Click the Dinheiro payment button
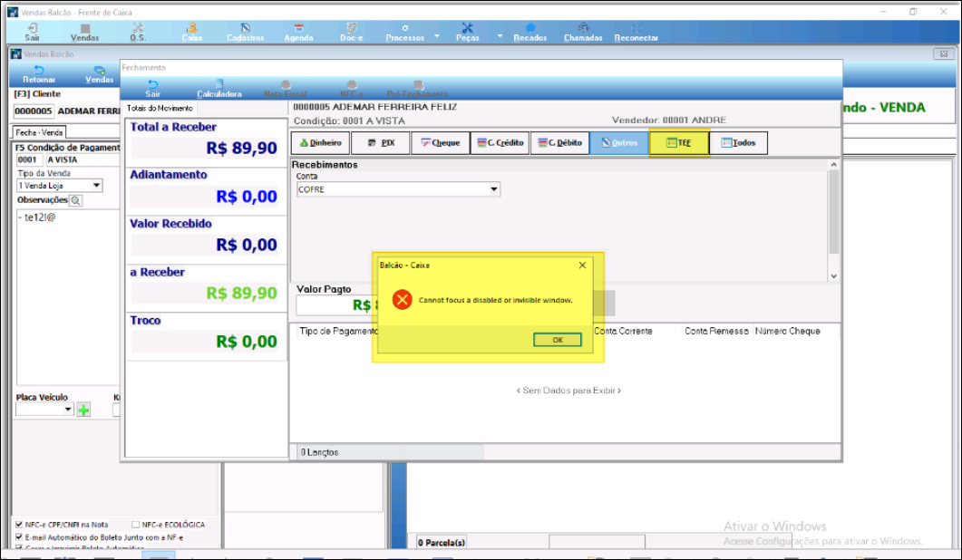The width and height of the screenshot is (962, 560). [x=320, y=143]
